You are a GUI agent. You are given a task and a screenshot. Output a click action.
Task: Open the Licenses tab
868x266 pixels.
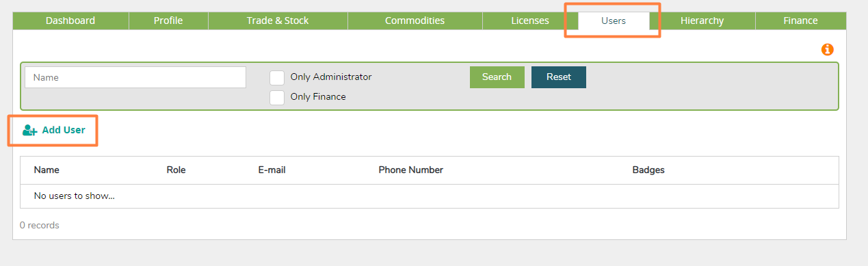pos(530,21)
